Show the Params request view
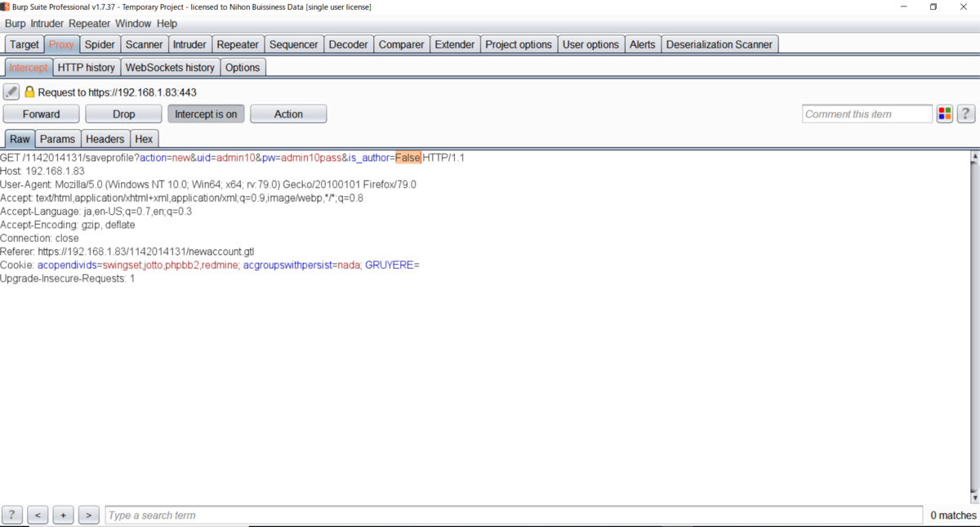 coord(57,139)
